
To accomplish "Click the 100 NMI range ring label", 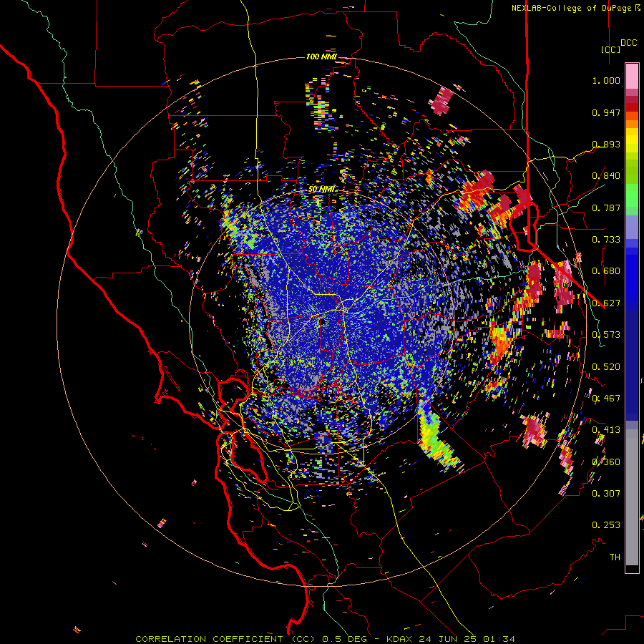I will point(321,57).
